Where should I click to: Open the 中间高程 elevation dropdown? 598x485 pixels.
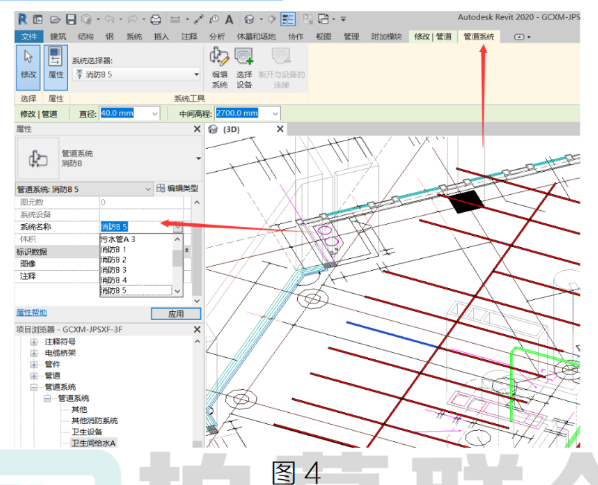click(x=275, y=114)
